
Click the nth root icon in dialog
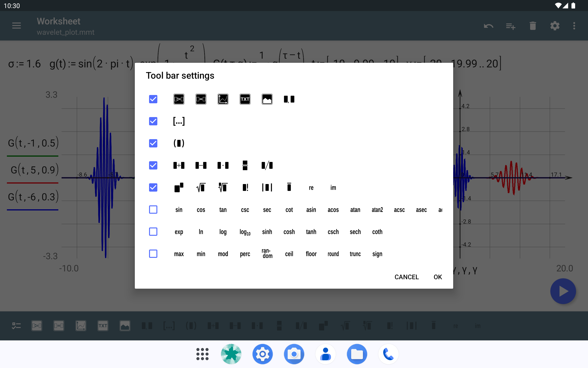point(223,188)
